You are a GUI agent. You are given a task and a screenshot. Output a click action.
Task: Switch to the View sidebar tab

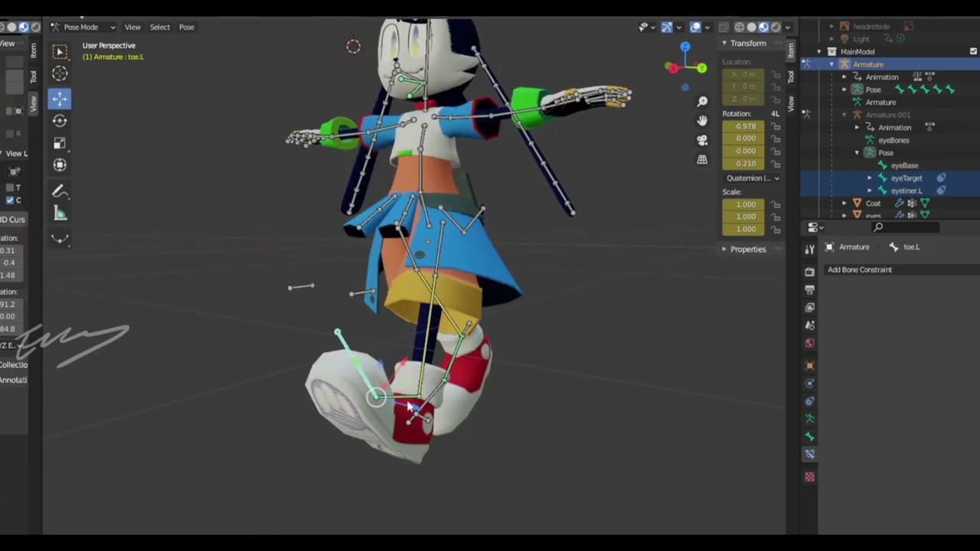(x=791, y=103)
